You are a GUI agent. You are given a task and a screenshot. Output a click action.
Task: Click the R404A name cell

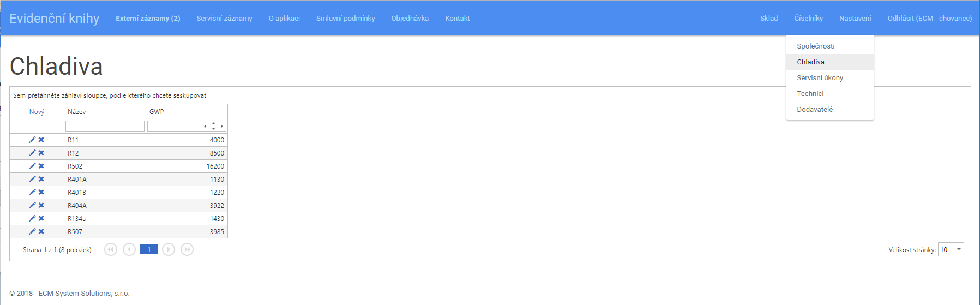(x=105, y=205)
